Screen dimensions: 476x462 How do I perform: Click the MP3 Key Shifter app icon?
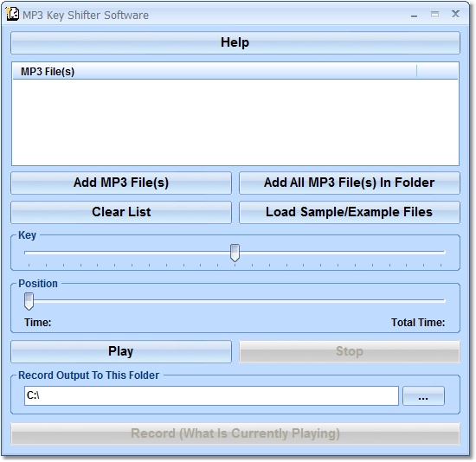coord(13,14)
